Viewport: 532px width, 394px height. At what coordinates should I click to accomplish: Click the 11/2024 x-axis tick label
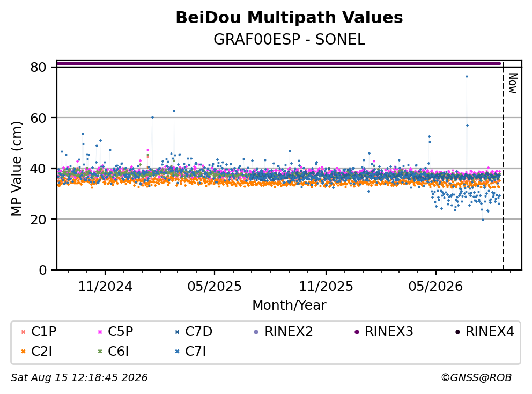105,287
